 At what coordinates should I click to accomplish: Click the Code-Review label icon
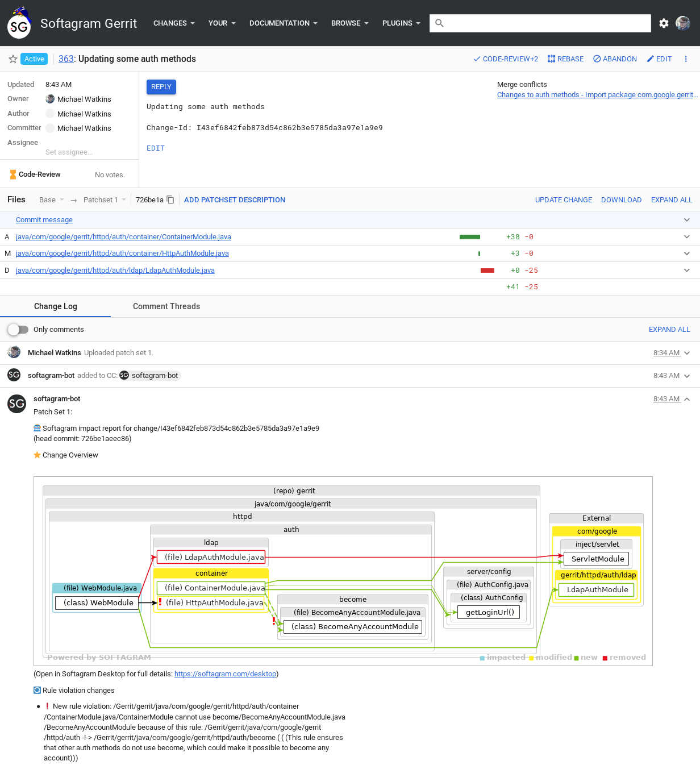[x=13, y=174]
